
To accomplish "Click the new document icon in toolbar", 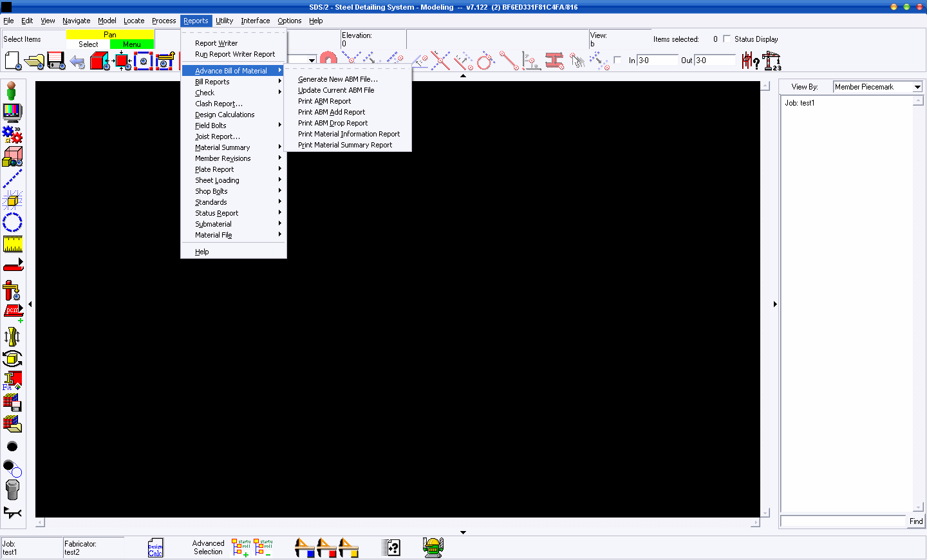I will [13, 61].
